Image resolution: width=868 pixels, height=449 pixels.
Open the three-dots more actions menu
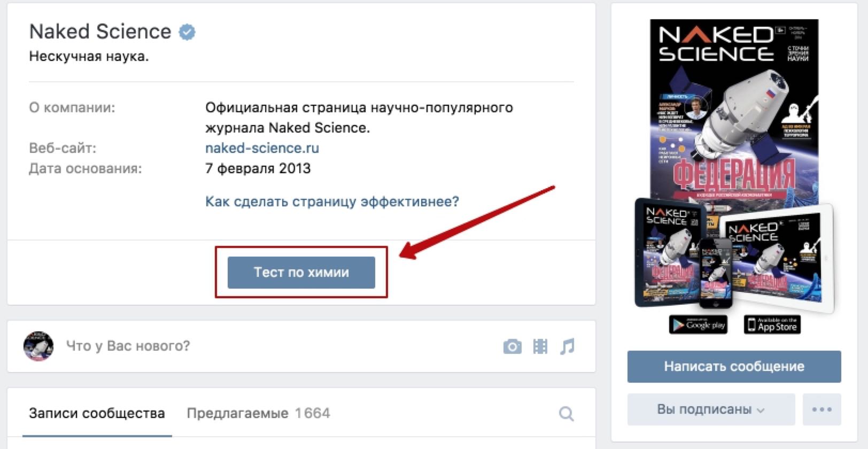tap(821, 409)
